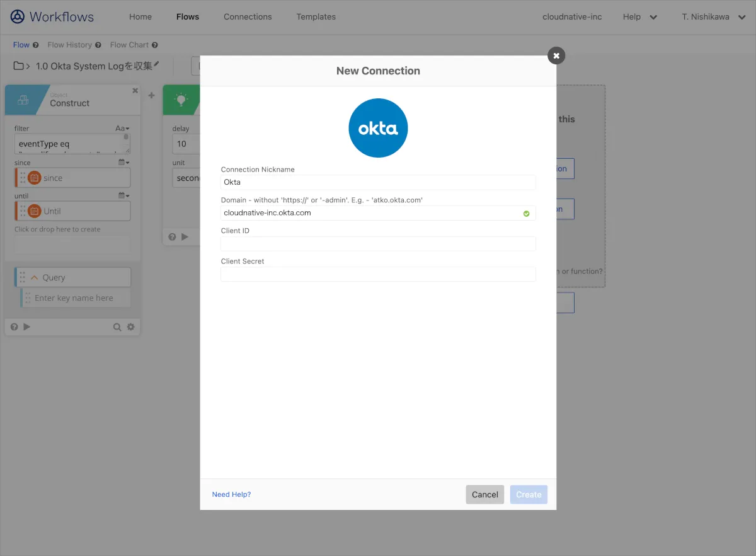
Task: Click the Okta logo in dialog
Action: (x=378, y=128)
